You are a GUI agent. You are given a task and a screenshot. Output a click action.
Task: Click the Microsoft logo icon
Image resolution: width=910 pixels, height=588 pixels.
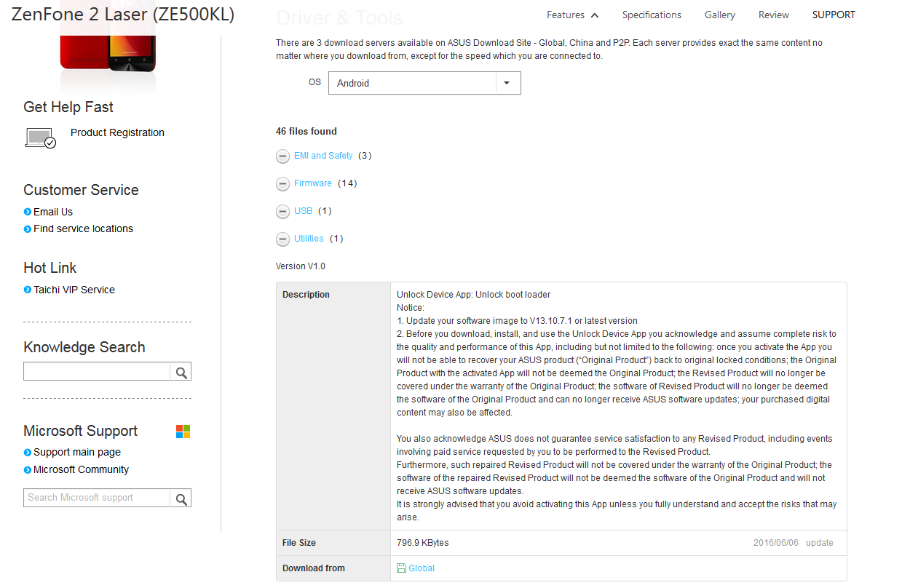tap(183, 432)
